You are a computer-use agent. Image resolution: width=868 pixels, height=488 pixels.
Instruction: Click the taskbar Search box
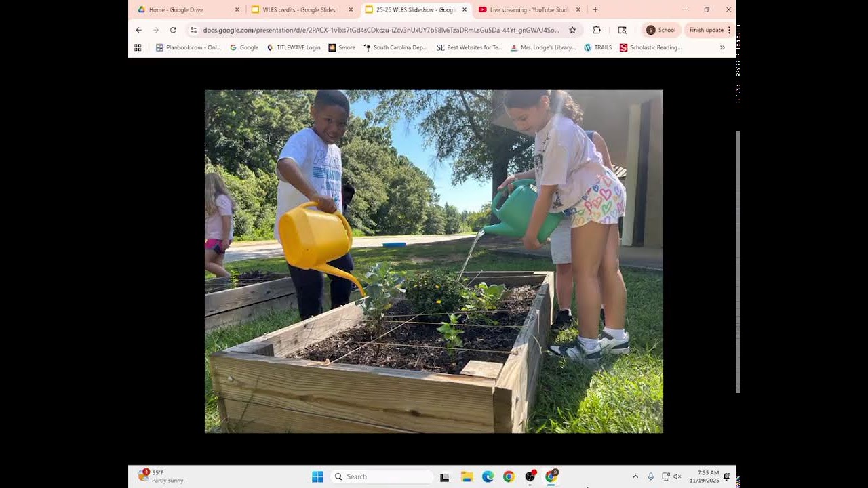click(382, 476)
